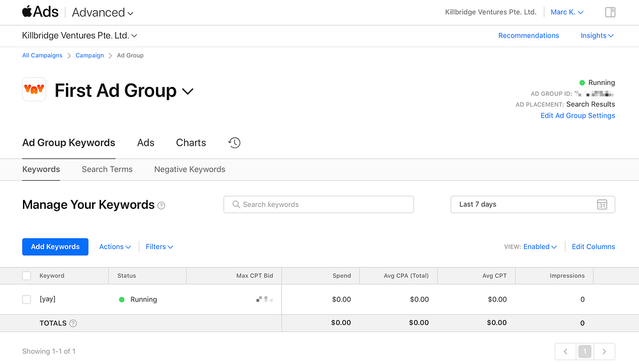Image resolution: width=639 pixels, height=364 pixels.
Task: Click the calendar icon in date range field
Action: [602, 204]
